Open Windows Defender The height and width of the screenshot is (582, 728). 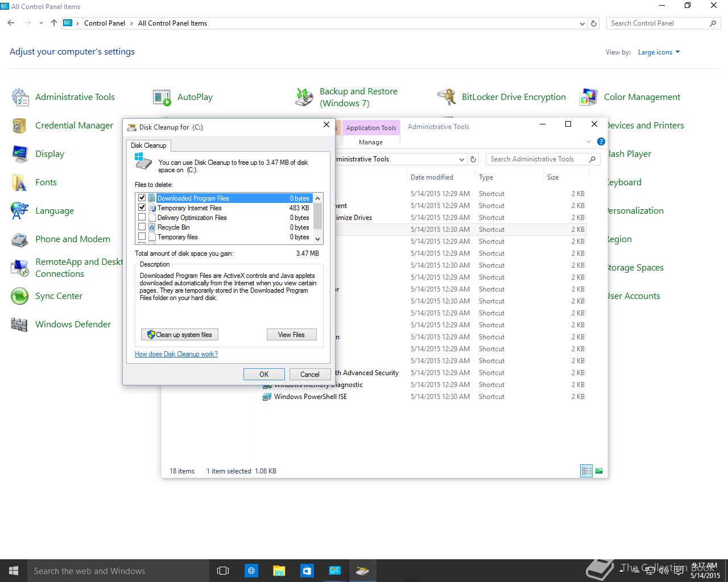click(x=61, y=325)
